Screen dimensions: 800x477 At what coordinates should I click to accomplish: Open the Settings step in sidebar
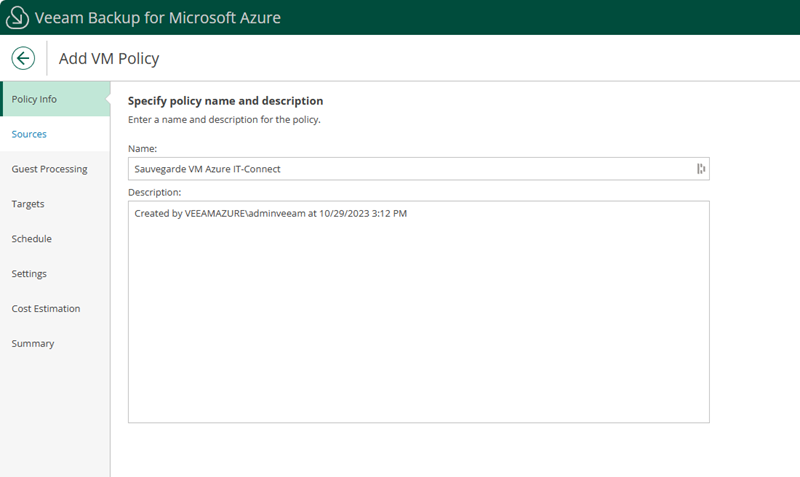29,274
